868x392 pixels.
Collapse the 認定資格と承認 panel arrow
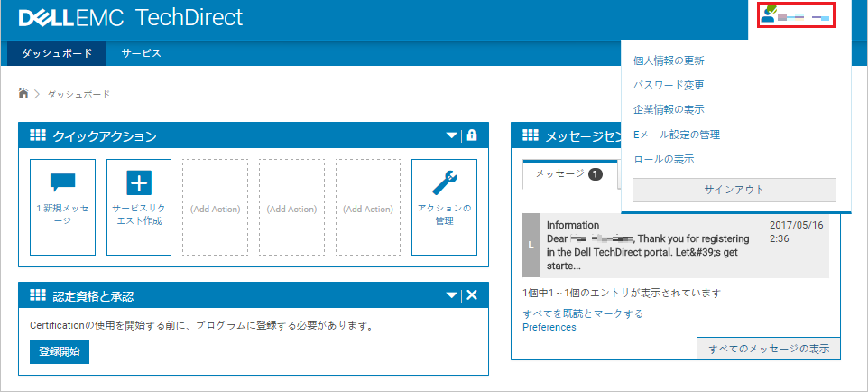click(452, 295)
